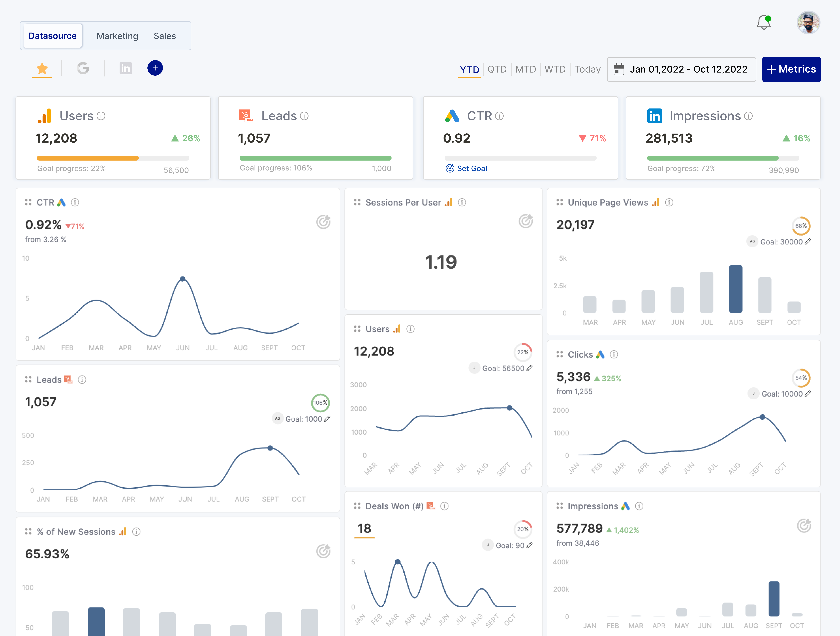Click the Metrics button
This screenshot has width=840, height=636.
click(791, 69)
